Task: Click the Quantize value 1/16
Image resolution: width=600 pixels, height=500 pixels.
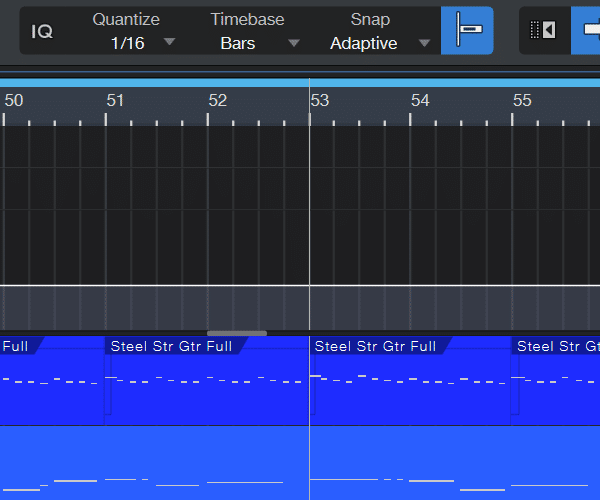Action: tap(128, 43)
